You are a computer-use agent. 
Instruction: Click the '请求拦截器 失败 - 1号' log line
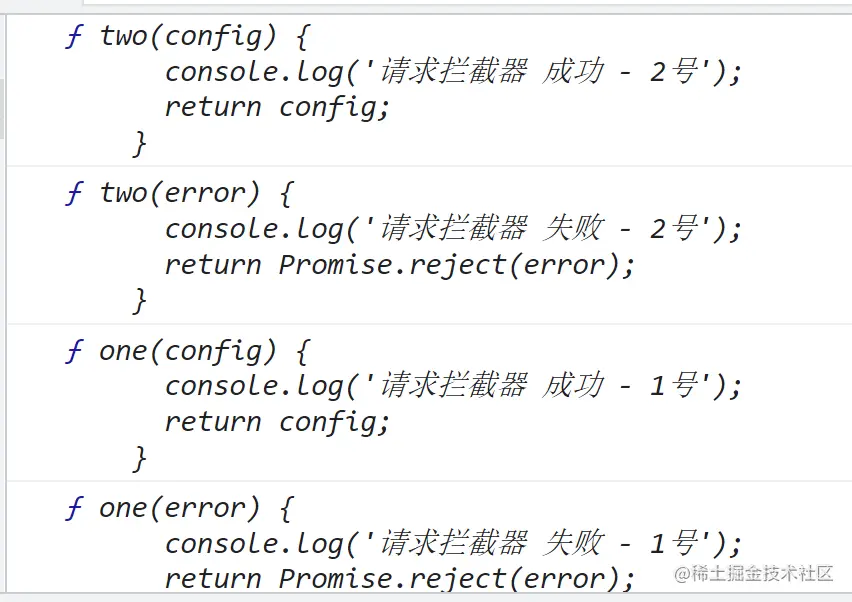453,544
